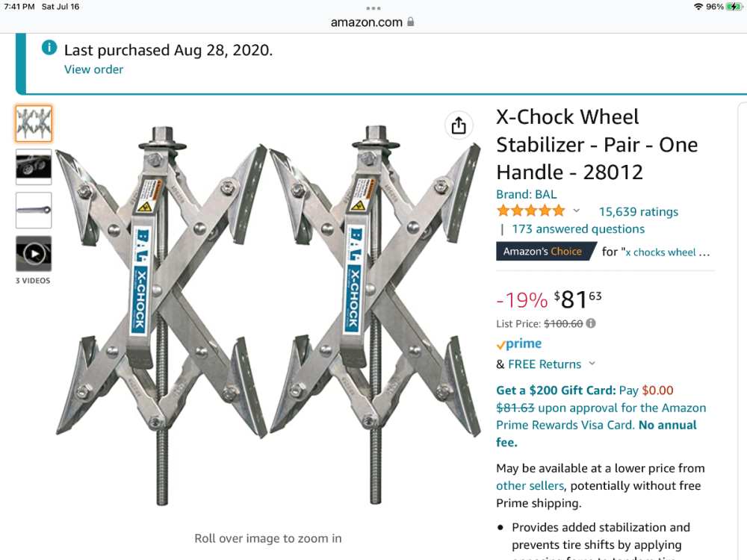Select the handle wrench thumbnail

pos(34,210)
